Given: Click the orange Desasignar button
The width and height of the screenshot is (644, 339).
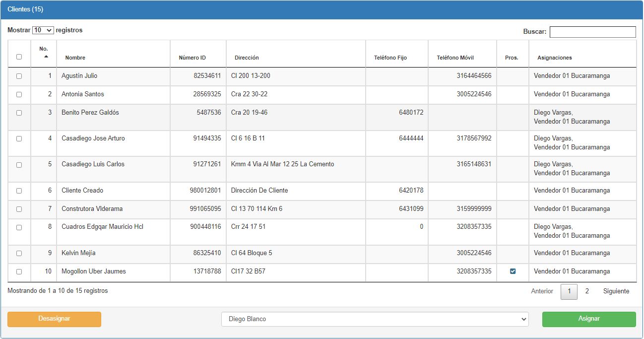Looking at the screenshot, I should 54,319.
